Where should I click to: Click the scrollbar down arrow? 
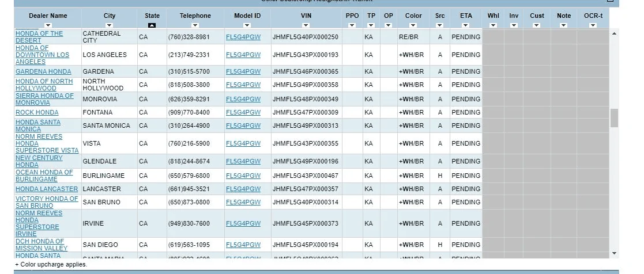coord(614,253)
